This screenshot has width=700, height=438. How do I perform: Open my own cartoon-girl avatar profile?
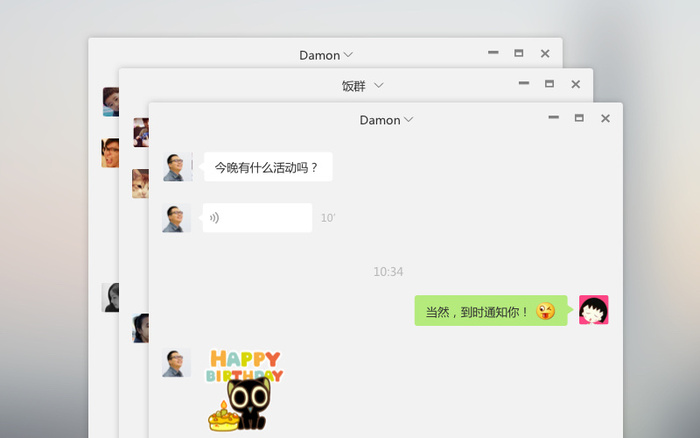(594, 309)
